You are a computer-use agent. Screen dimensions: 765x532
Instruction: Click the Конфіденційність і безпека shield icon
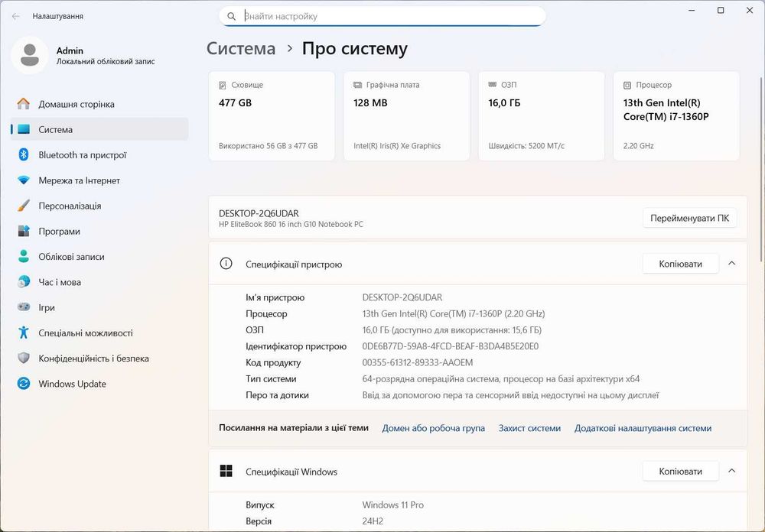[24, 358]
